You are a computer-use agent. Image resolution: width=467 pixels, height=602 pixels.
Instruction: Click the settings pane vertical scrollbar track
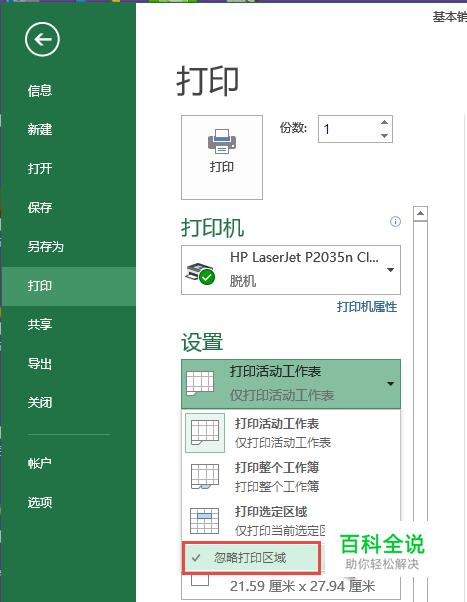(x=421, y=369)
